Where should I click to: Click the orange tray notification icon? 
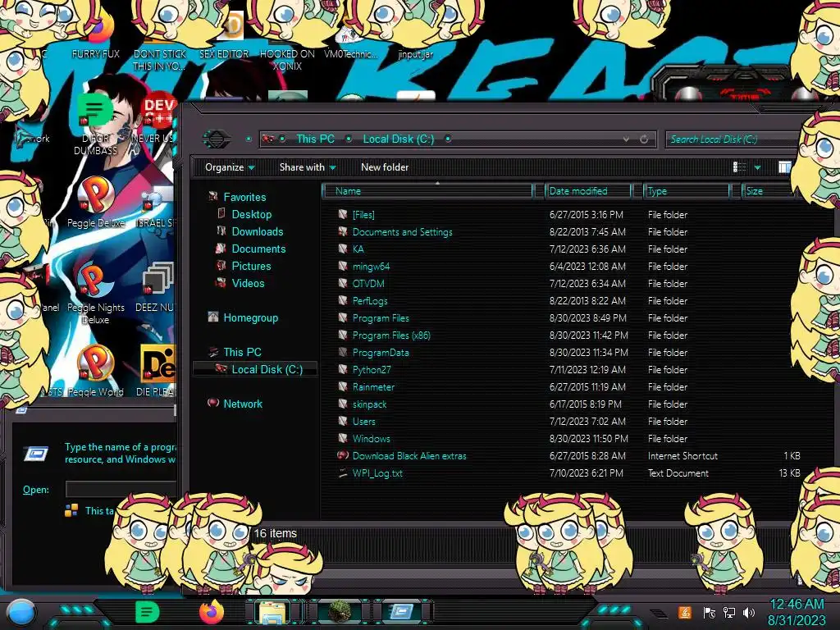click(685, 612)
